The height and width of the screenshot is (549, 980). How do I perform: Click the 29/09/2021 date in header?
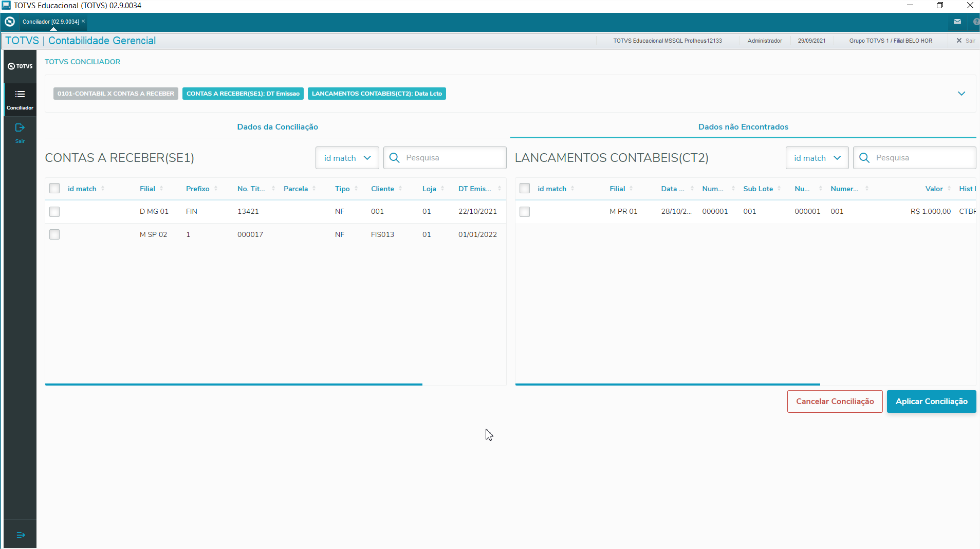811,41
